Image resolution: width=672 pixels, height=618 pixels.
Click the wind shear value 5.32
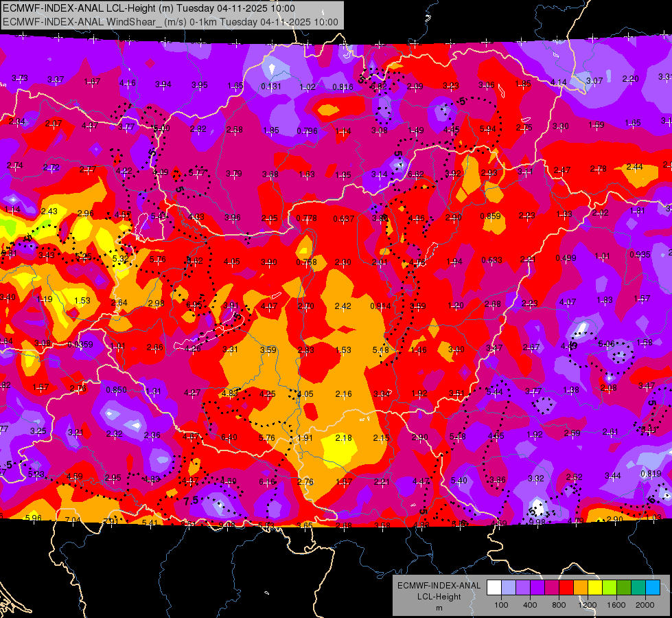(120, 259)
